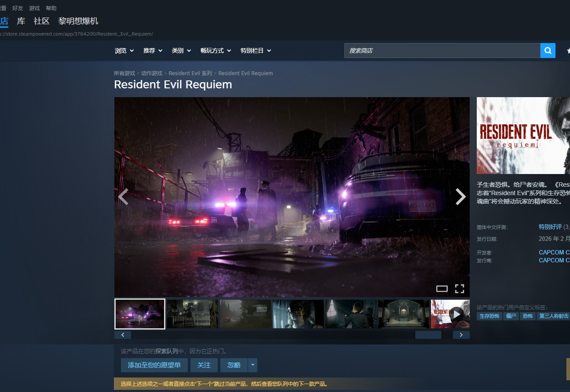
Task: Go to previous screenshot with left arrow
Action: 124,197
